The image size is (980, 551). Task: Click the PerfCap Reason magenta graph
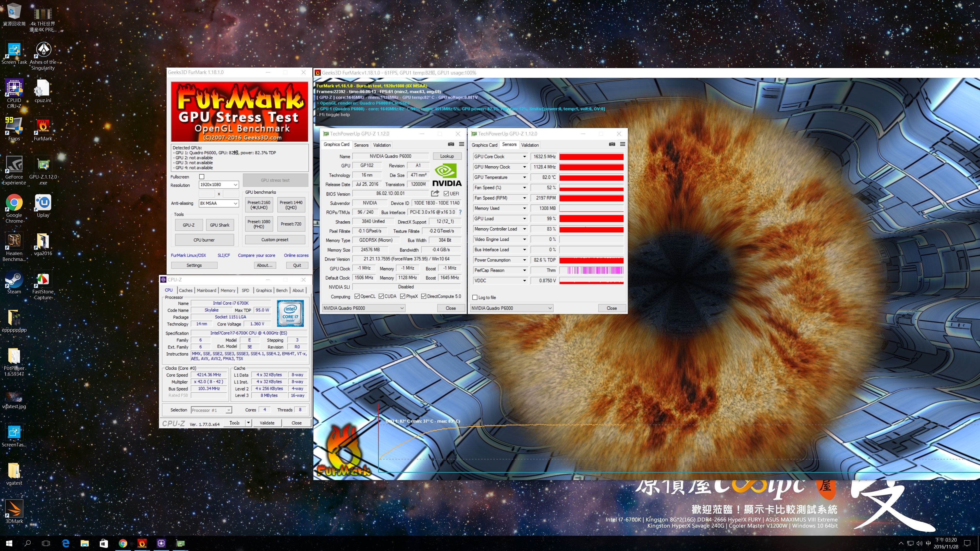(x=591, y=270)
